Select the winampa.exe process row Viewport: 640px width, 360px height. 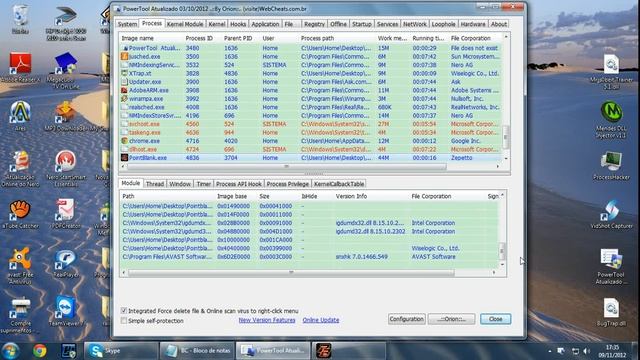pos(311,99)
